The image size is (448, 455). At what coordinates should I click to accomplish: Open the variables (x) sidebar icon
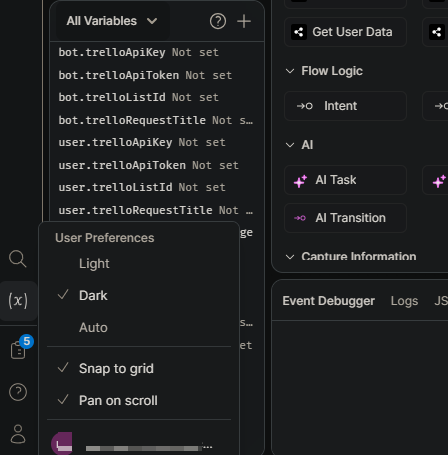[x=18, y=301]
